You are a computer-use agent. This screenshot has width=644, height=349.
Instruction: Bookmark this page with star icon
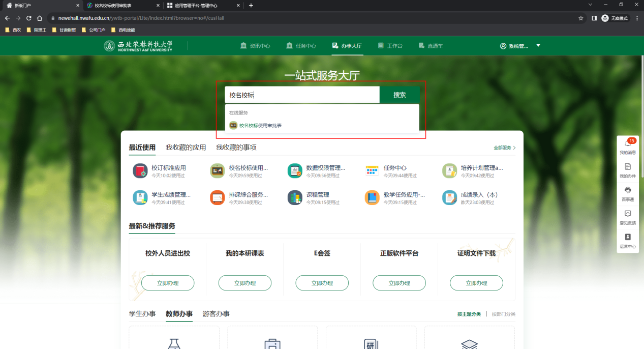click(x=580, y=18)
